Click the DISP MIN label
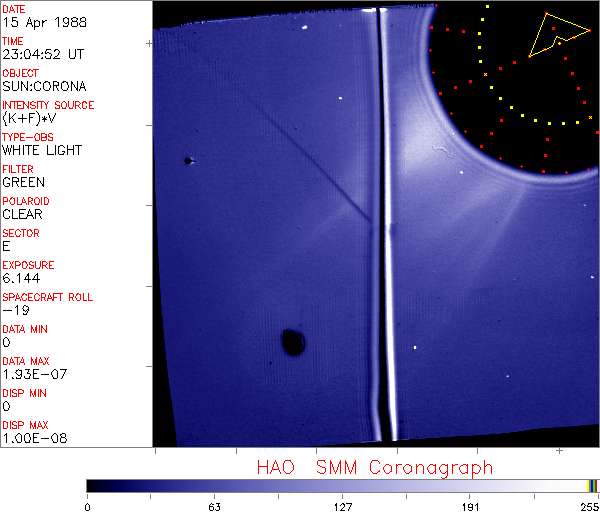 pyautogui.click(x=24, y=393)
